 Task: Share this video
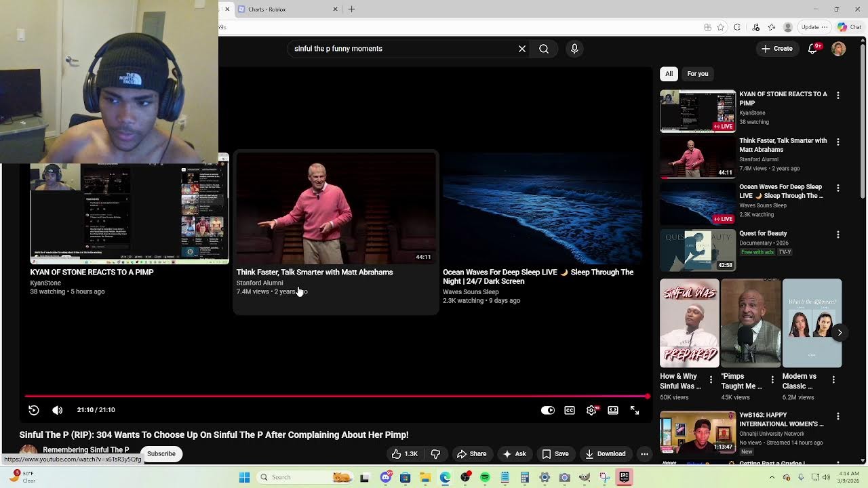click(x=471, y=454)
